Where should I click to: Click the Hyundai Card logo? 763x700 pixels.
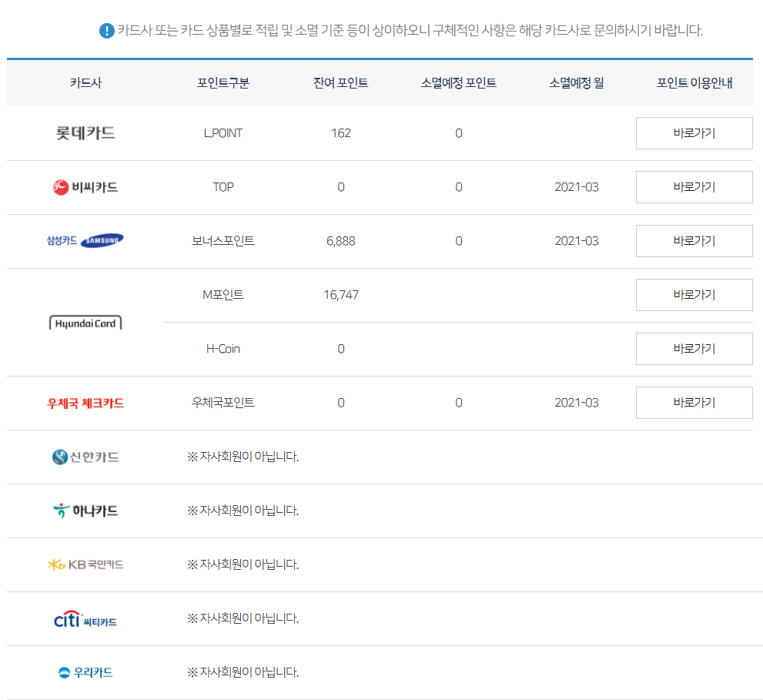[85, 322]
